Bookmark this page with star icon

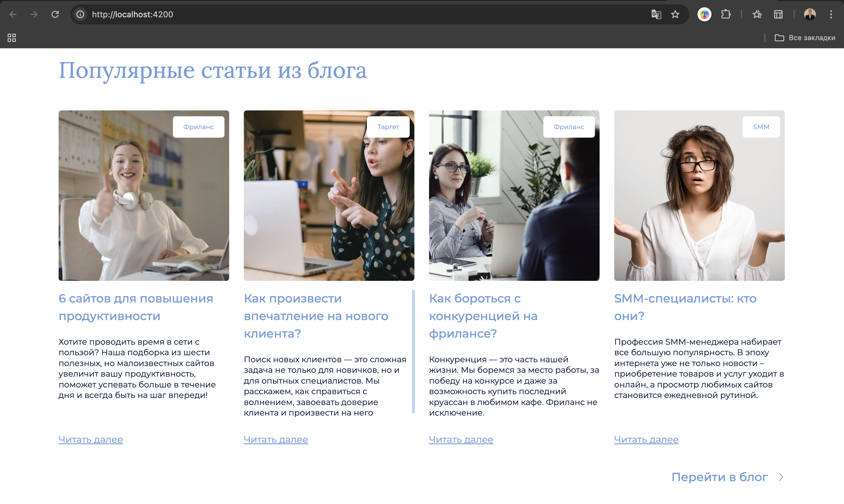pyautogui.click(x=675, y=14)
